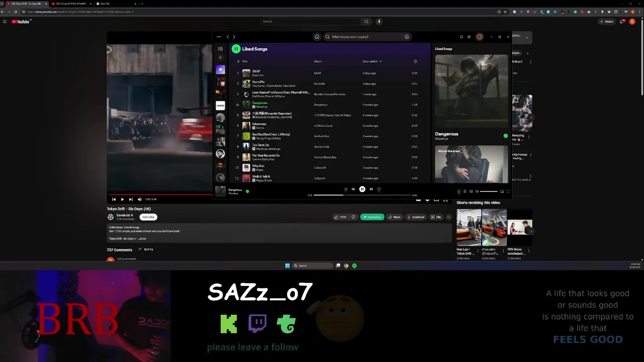Screen dimensions: 644x362
Task: Open Woodzye artist link in Now Playing panel
Action: tap(441, 139)
